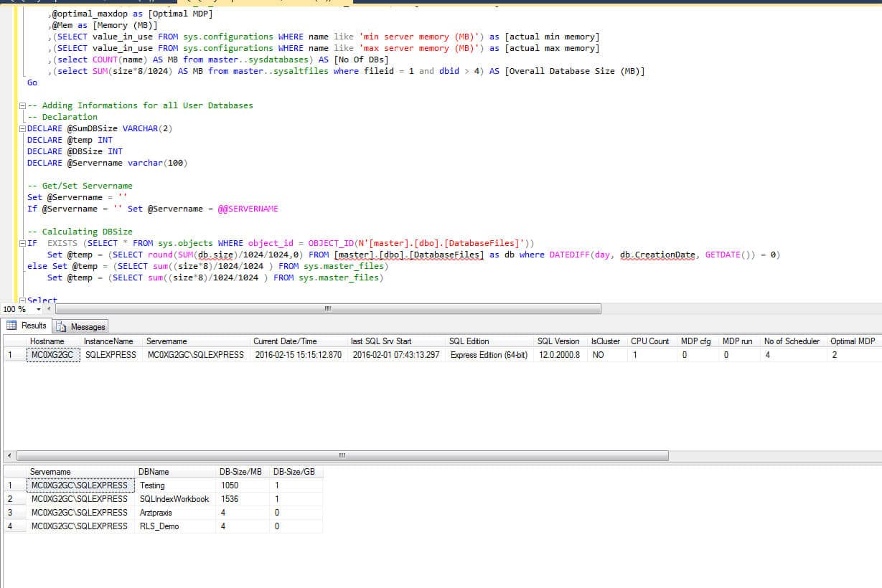Open the 100 % zoom dropdown
Image resolution: width=882 pixels, height=588 pixels.
tap(39, 310)
